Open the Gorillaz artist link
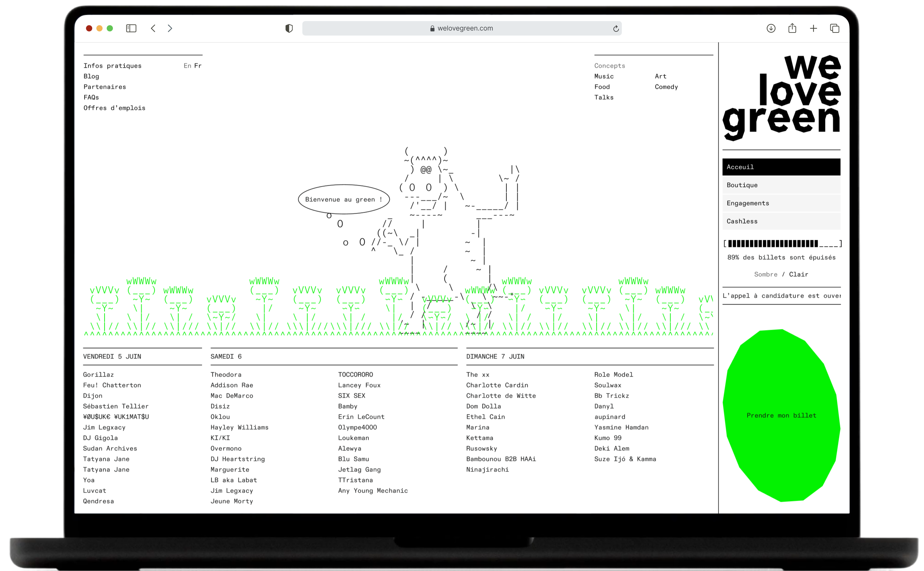924x571 pixels. pos(98,374)
